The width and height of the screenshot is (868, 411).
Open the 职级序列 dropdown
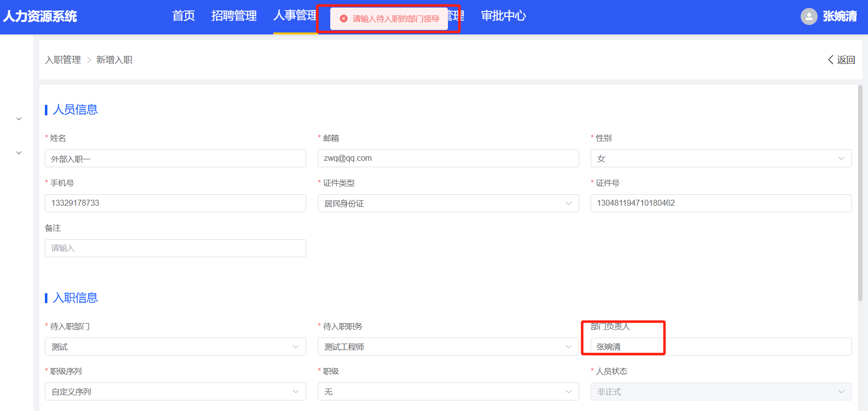pyautogui.click(x=175, y=392)
